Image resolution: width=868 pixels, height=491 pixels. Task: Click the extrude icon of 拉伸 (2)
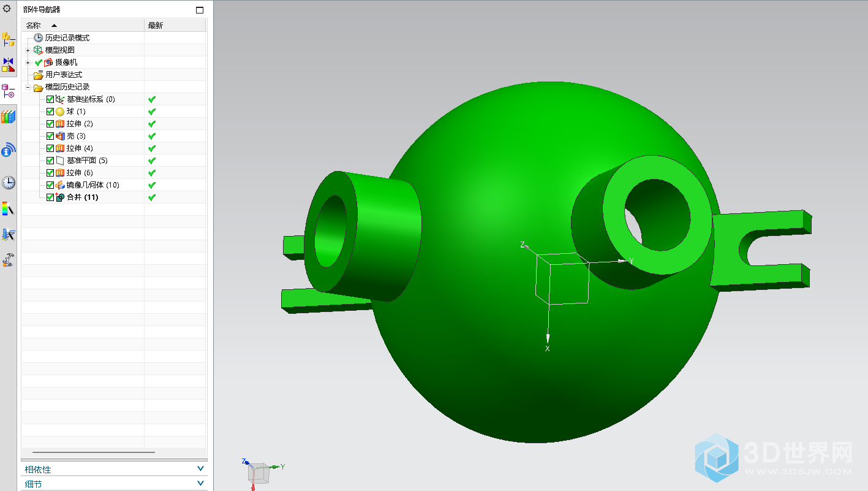(60, 124)
